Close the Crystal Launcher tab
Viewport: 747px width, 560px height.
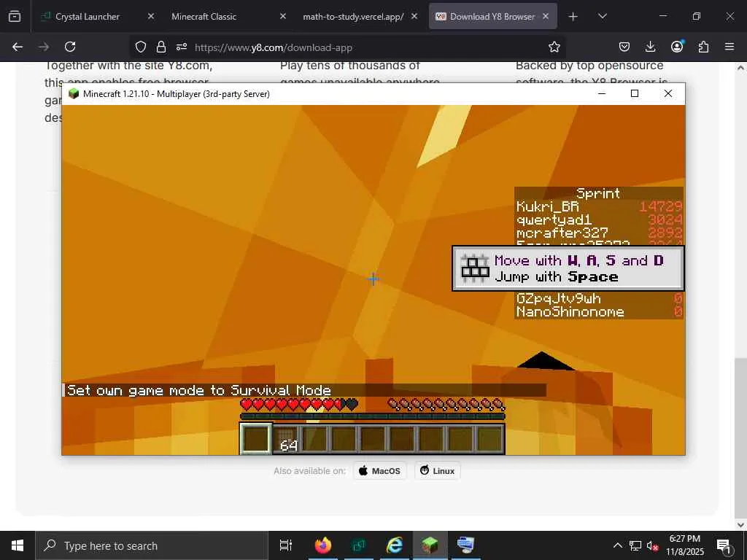coord(150,17)
